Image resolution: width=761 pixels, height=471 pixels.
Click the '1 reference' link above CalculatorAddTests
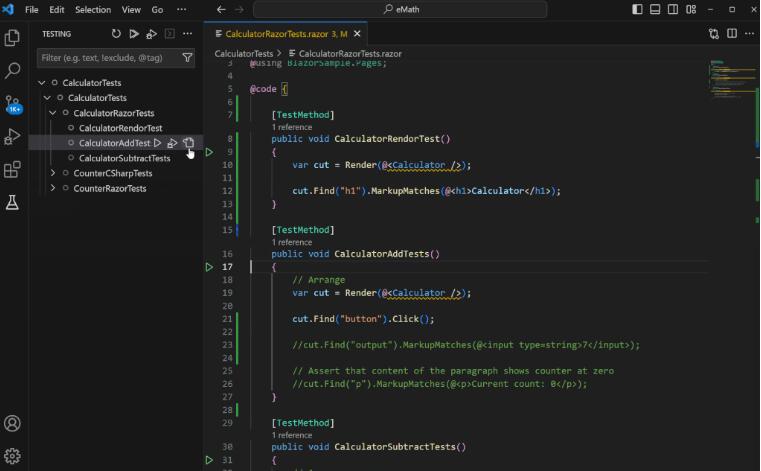click(x=294, y=242)
